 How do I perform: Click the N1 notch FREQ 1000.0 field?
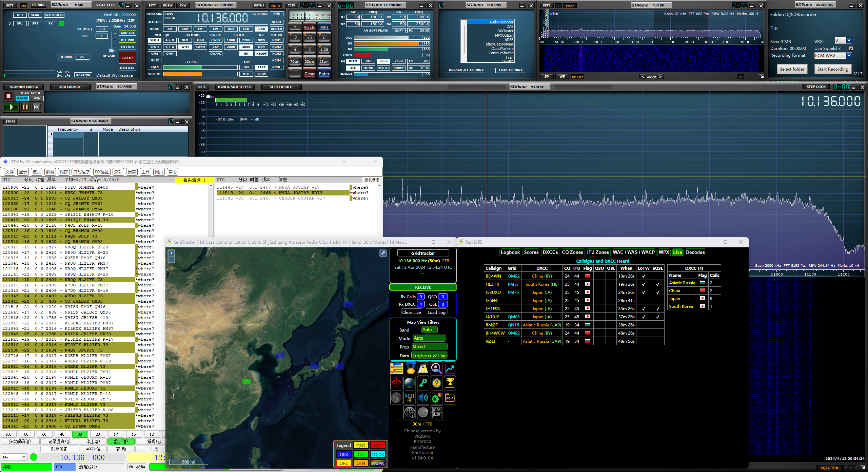[x=372, y=17]
